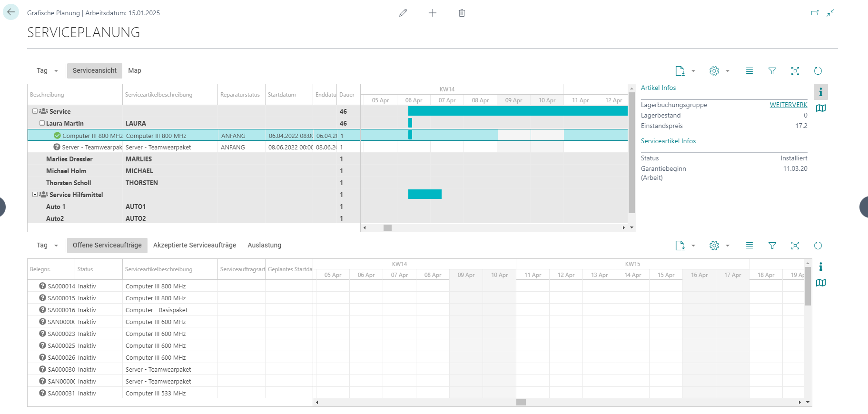Click lower planner list lines icon
This screenshot has width=868, height=414.
pos(750,246)
